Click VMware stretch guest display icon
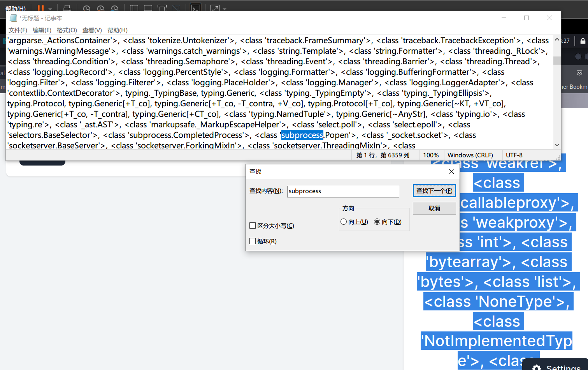The width and height of the screenshot is (588, 370). tap(215, 8)
